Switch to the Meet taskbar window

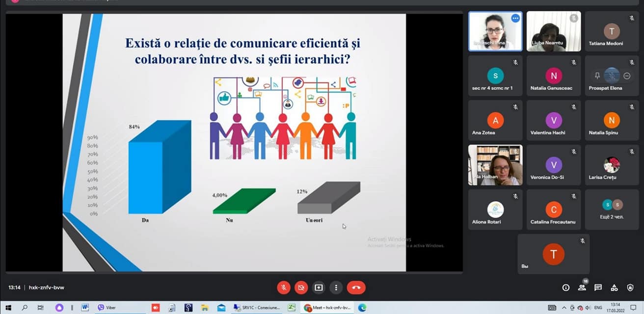327,308
